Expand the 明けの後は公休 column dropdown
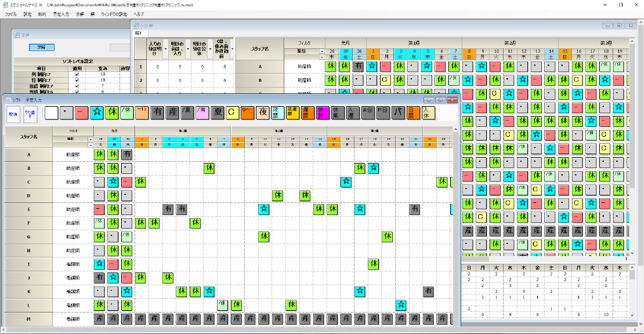Image resolution: width=644 pixels, height=334 pixels. 211,49
